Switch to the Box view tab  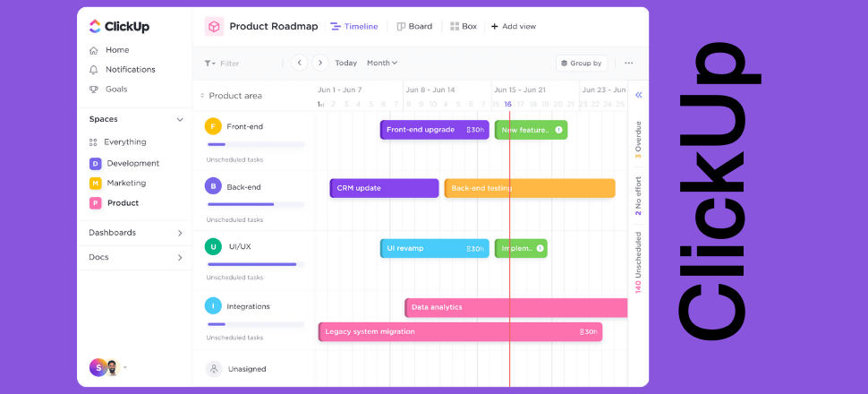click(464, 26)
